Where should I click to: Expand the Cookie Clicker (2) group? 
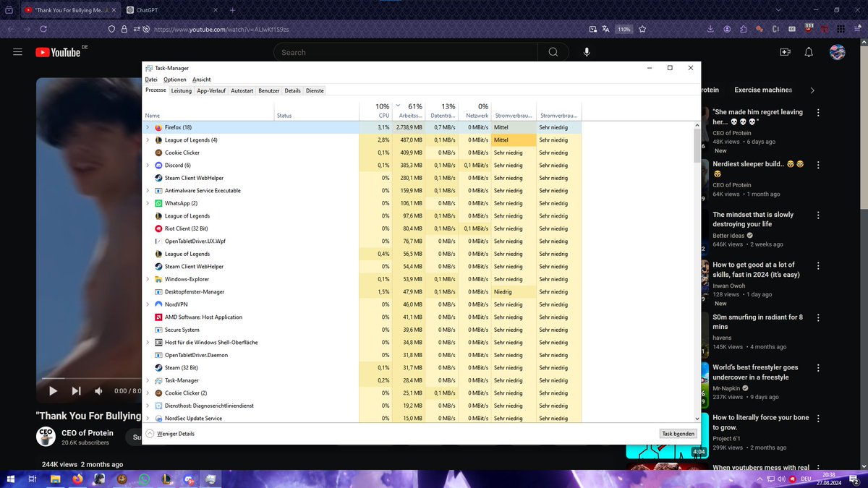(148, 393)
